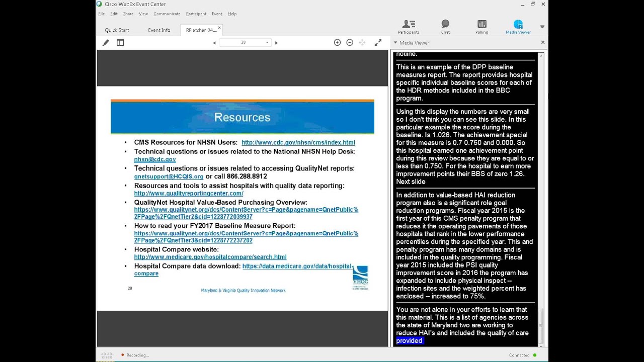Screen dimensions: 644x362
Task: Select the RFletcher presentation tab
Action: pyautogui.click(x=201, y=30)
